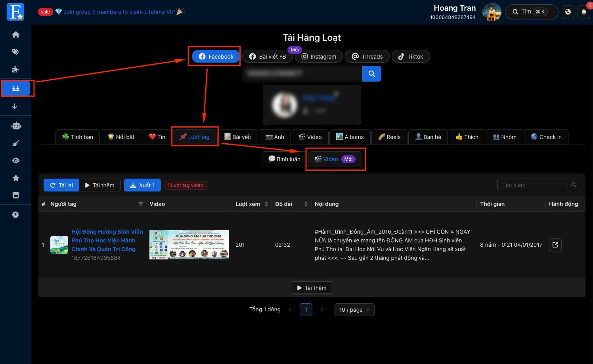This screenshot has height=364, width=593.
Task: Switch to Bài viết FB tab
Action: click(268, 56)
